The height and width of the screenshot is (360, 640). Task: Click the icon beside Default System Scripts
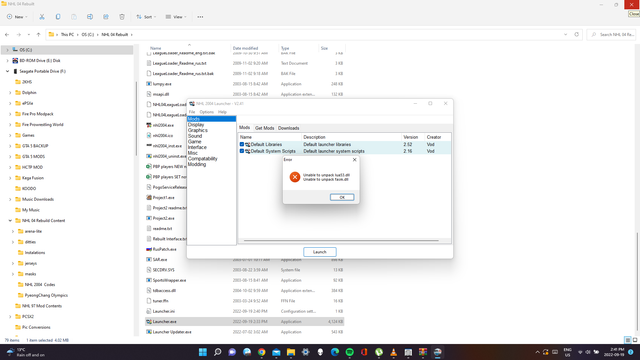click(x=247, y=151)
